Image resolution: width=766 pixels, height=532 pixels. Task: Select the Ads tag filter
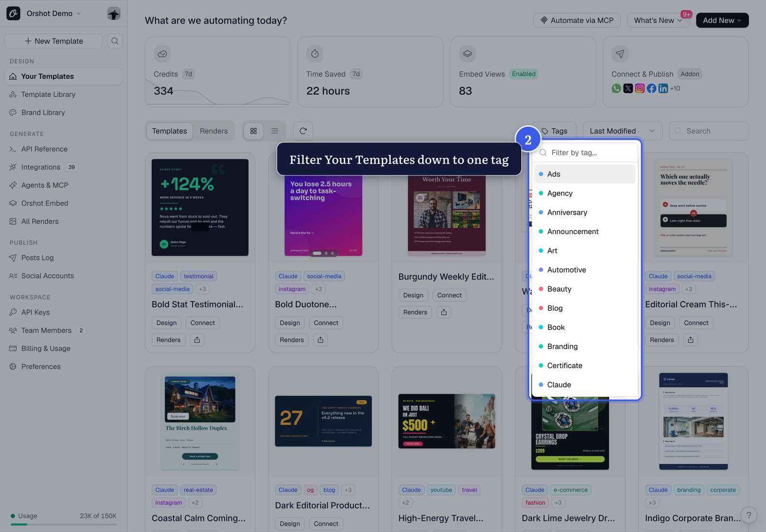tap(585, 174)
